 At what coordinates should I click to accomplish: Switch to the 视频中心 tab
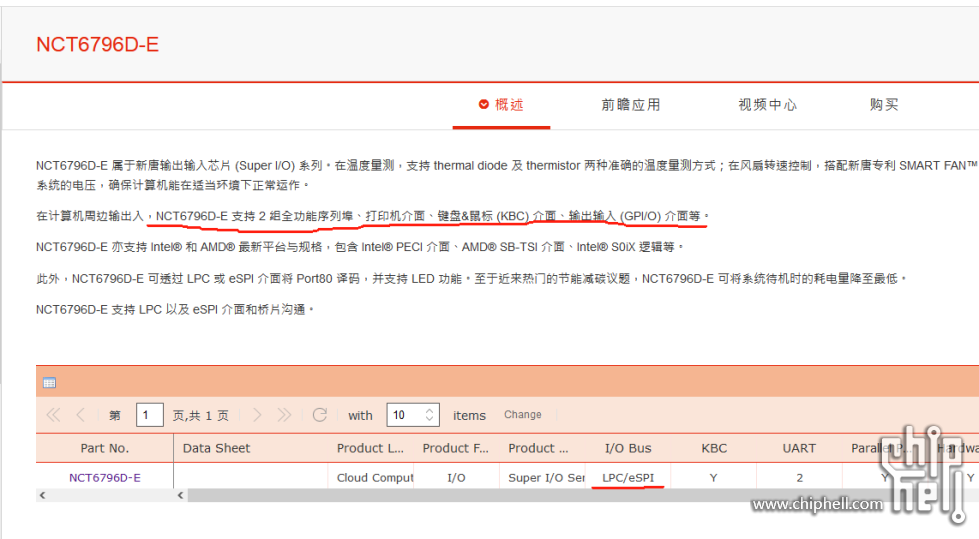coord(767,105)
